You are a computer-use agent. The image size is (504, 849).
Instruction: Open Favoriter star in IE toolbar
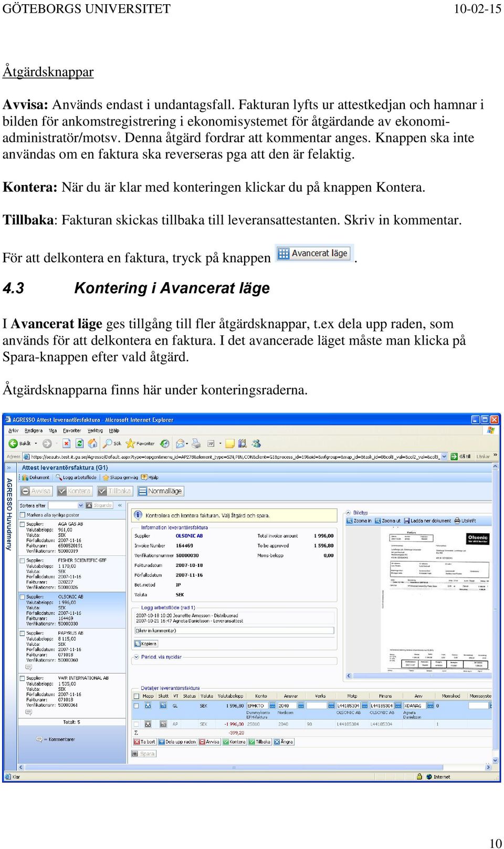[130, 443]
